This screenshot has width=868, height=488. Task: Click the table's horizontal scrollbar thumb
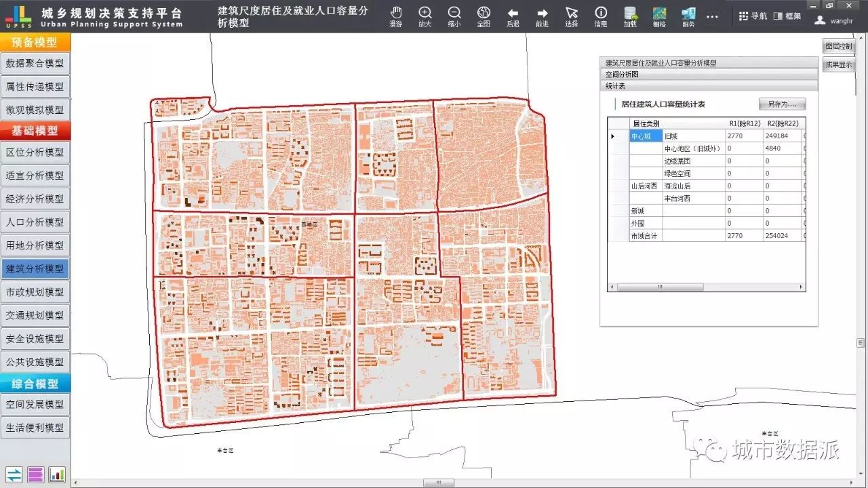tap(660, 287)
